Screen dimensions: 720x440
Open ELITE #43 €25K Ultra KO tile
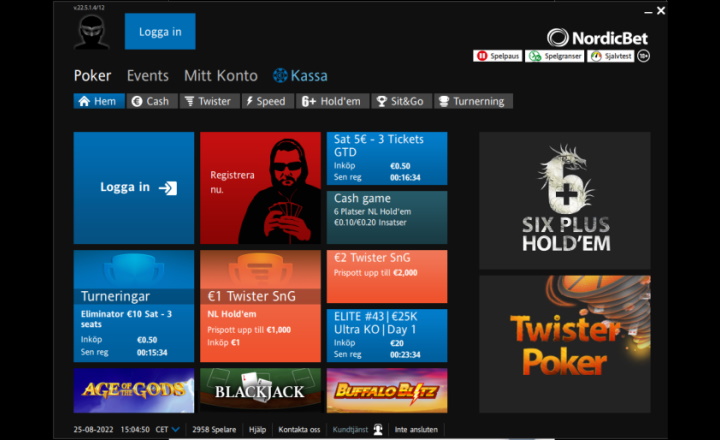387,335
